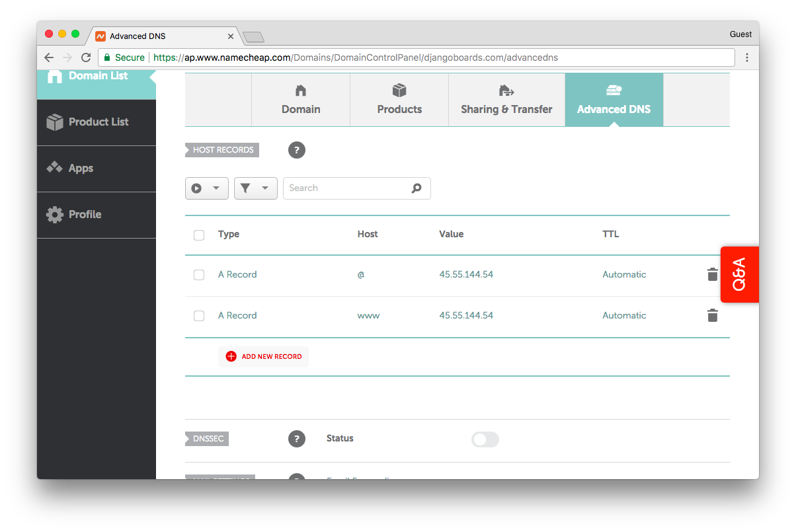Click the search magnifier icon
Viewport: 796px width, 532px height.
(x=417, y=188)
